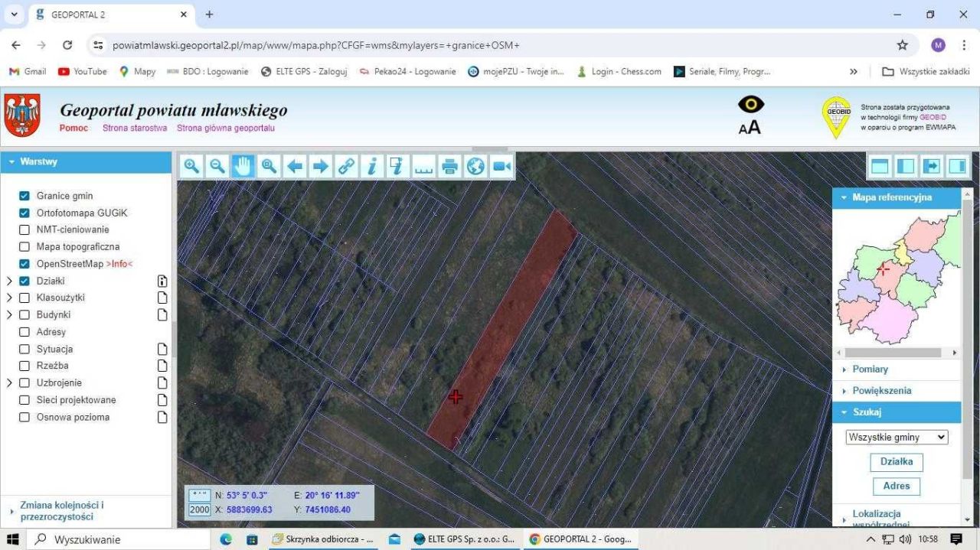
Task: Open the YouTube bookmark
Action: (83, 71)
